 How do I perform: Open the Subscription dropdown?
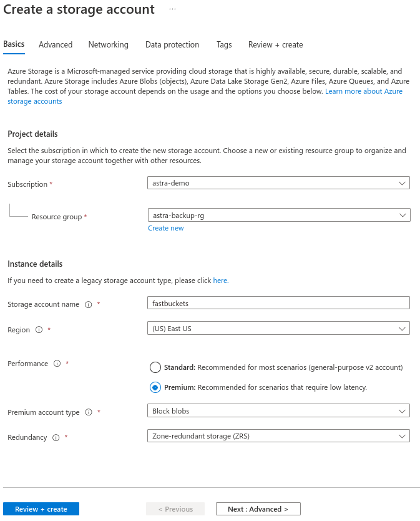[x=278, y=182]
